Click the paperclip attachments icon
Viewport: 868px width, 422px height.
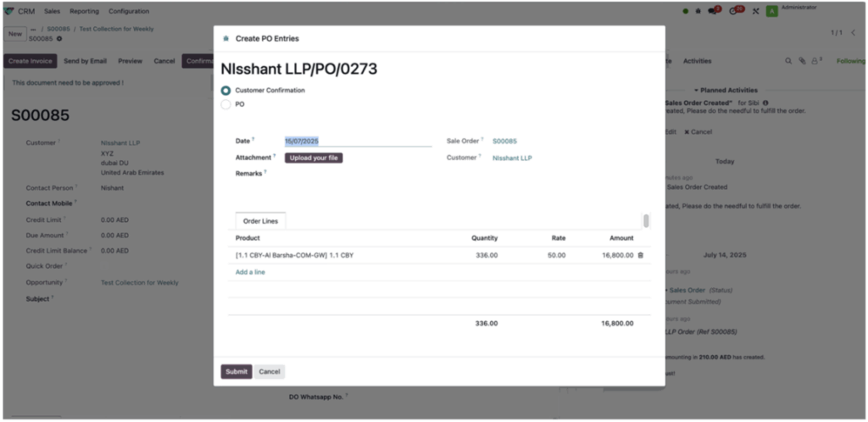(x=802, y=61)
